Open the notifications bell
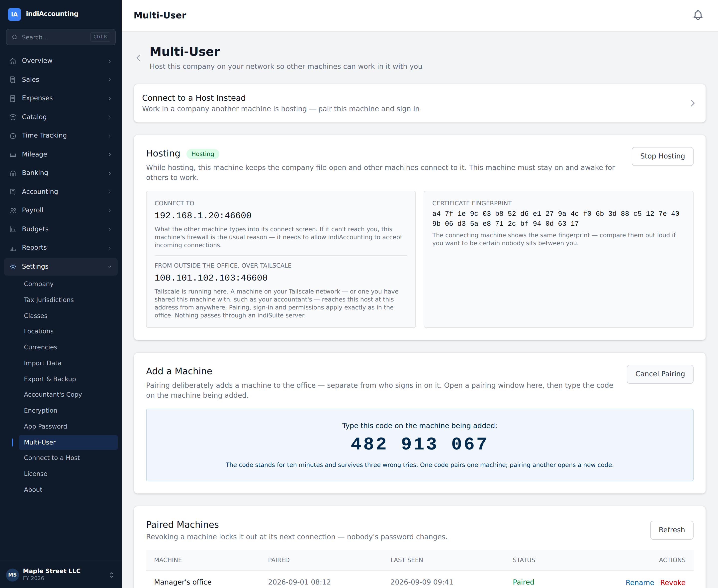718x588 pixels. [698, 15]
